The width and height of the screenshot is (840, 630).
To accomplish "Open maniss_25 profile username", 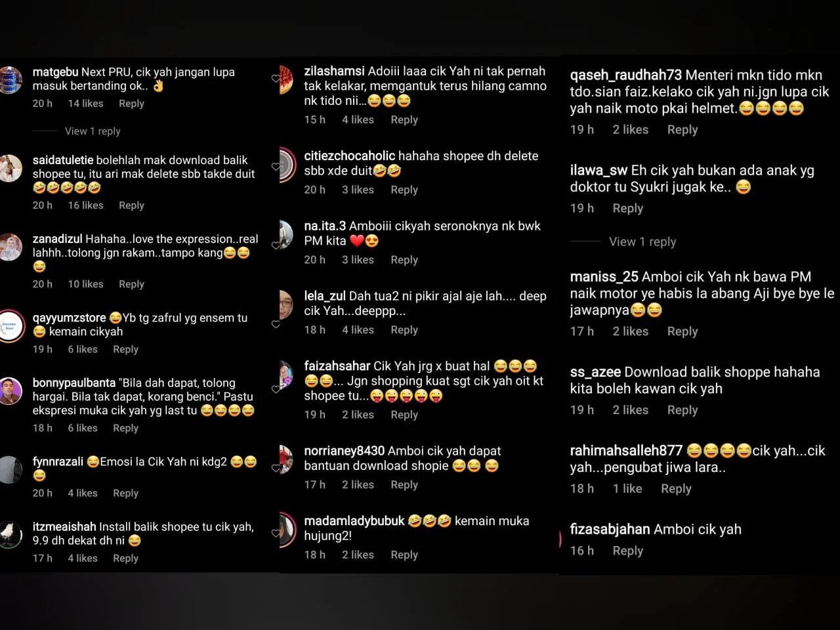I will [604, 277].
